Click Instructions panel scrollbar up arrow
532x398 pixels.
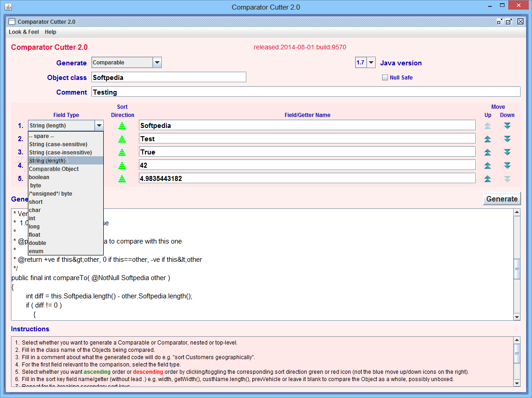pos(517,340)
